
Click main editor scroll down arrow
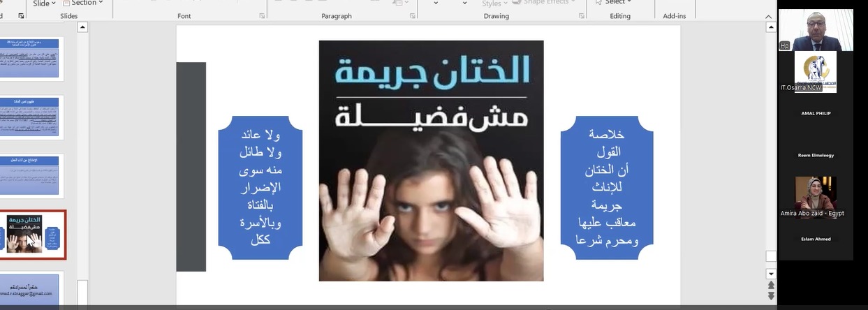click(x=771, y=274)
